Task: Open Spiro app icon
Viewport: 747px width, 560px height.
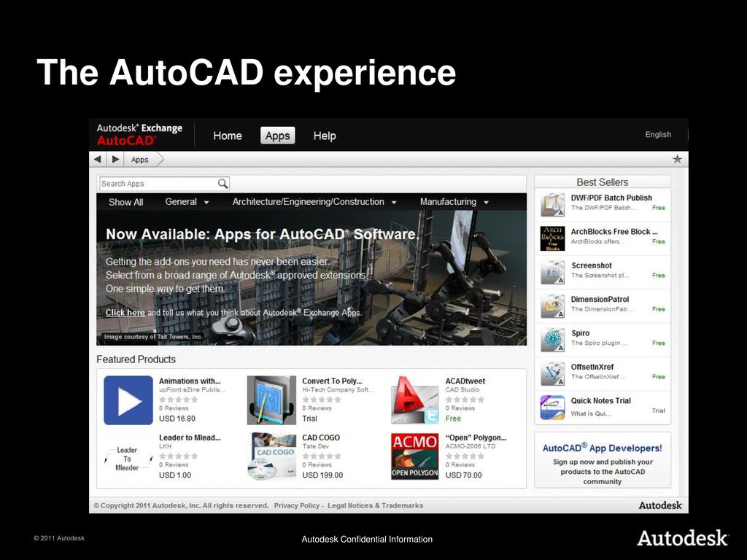Action: (x=553, y=340)
